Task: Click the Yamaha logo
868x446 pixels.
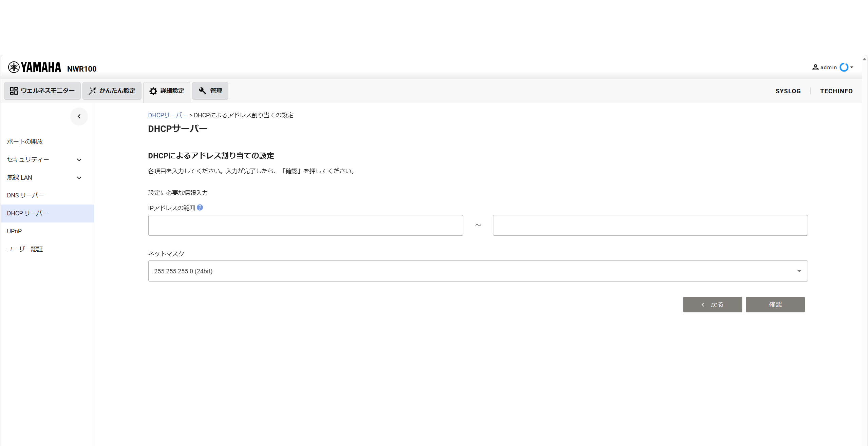Action: coord(34,67)
